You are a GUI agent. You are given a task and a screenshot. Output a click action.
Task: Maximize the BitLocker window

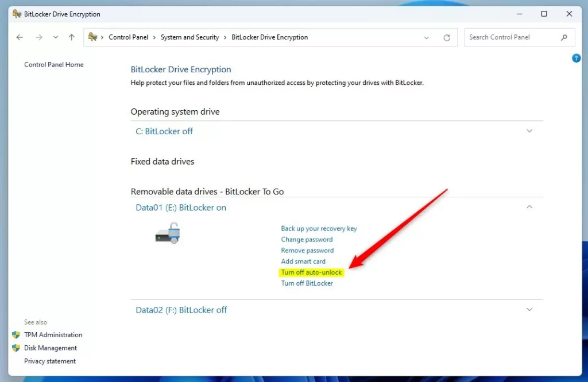tap(544, 14)
